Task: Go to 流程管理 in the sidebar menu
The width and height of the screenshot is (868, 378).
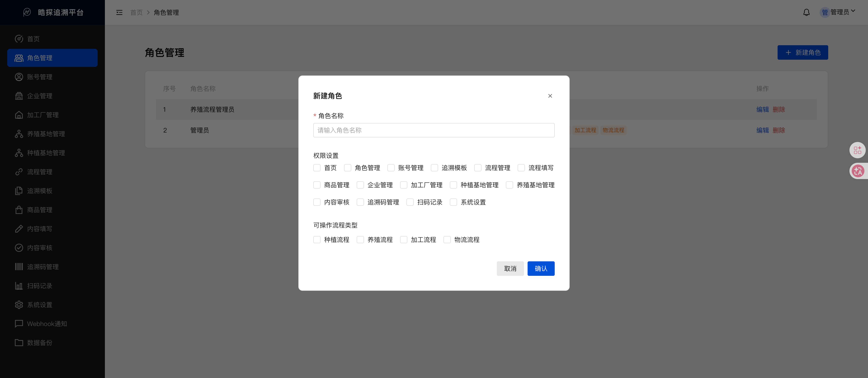Action: coord(52,172)
